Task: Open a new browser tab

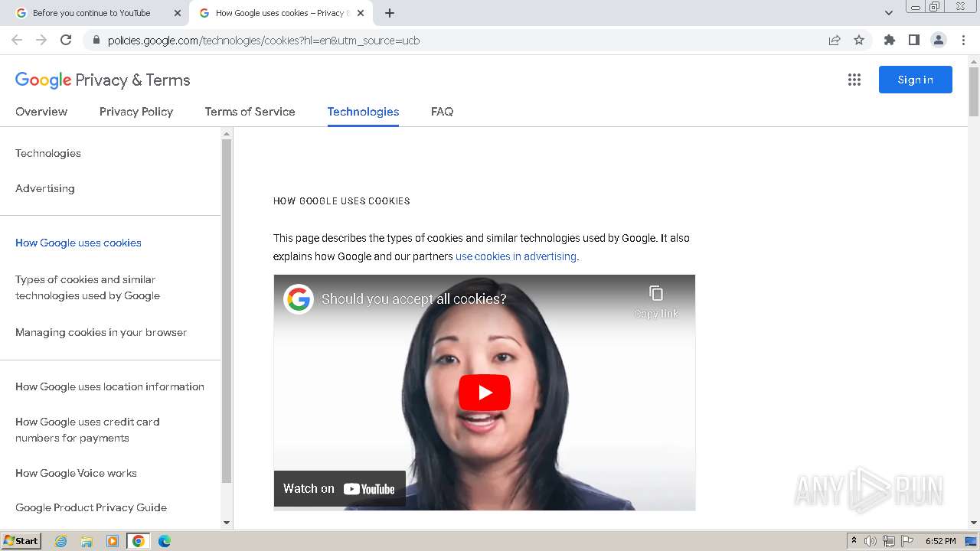Action: [x=390, y=13]
